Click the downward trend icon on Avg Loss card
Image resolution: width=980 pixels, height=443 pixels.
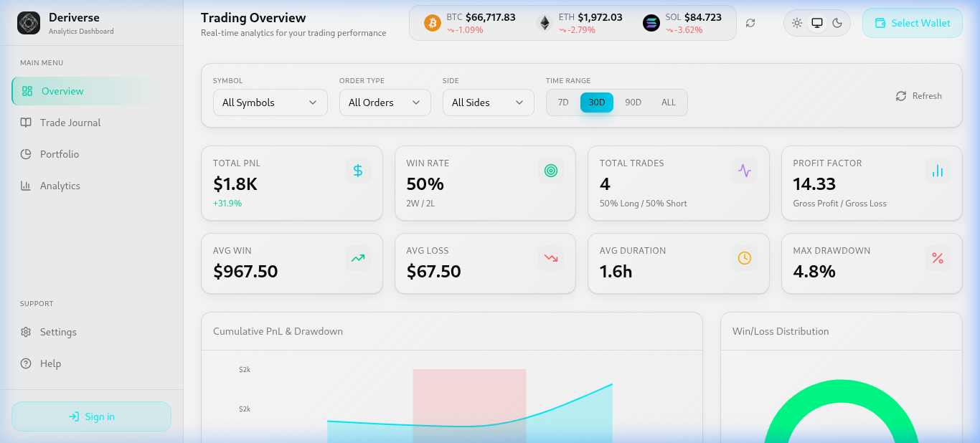coord(551,258)
